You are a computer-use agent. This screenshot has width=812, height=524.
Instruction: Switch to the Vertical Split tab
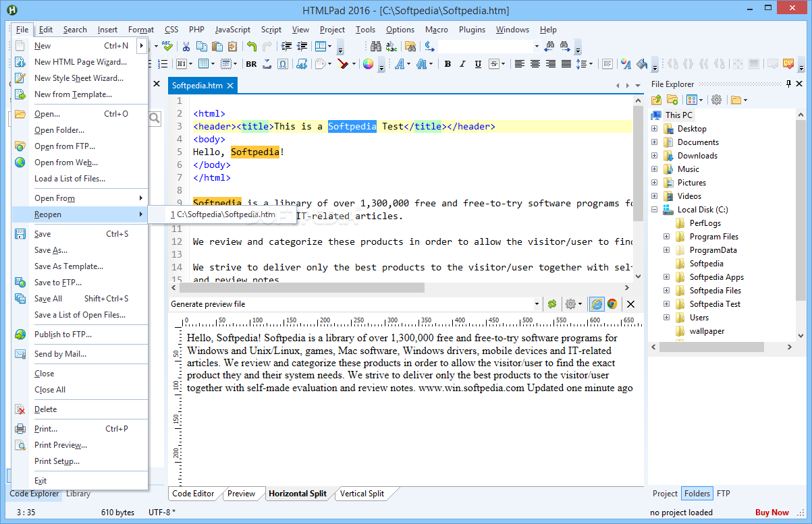click(362, 494)
